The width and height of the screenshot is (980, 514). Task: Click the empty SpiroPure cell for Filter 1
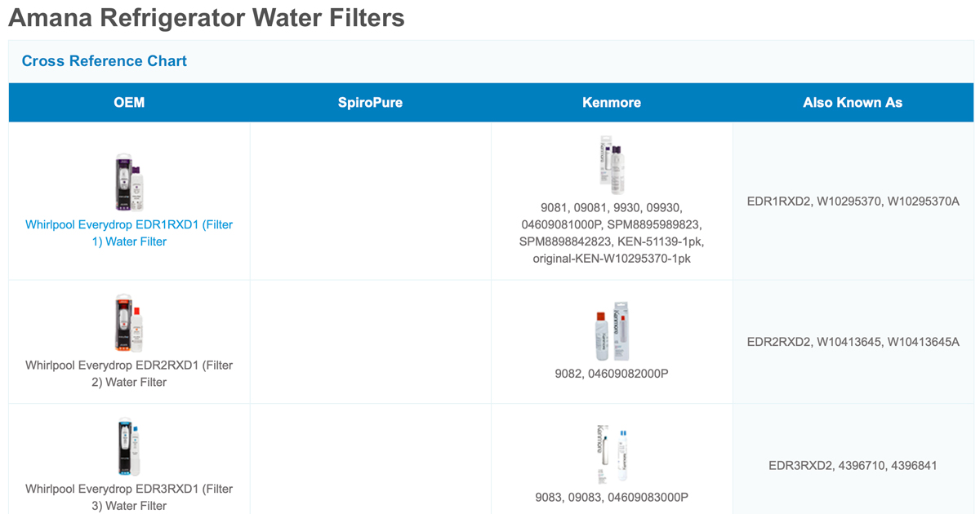pos(370,200)
